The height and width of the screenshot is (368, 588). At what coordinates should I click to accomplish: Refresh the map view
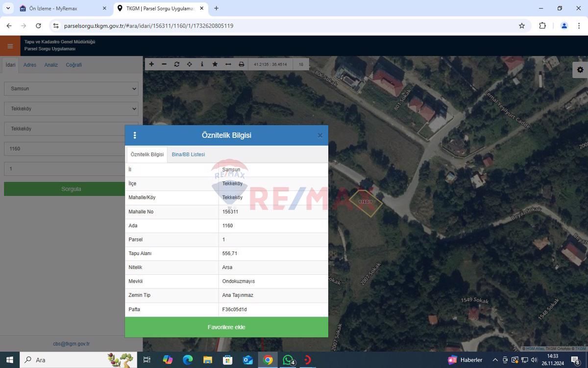(x=177, y=64)
